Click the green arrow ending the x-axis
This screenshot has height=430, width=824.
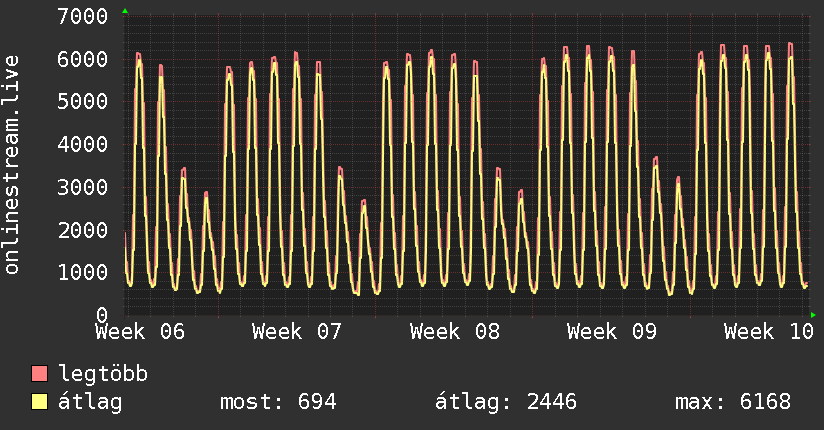tap(813, 315)
